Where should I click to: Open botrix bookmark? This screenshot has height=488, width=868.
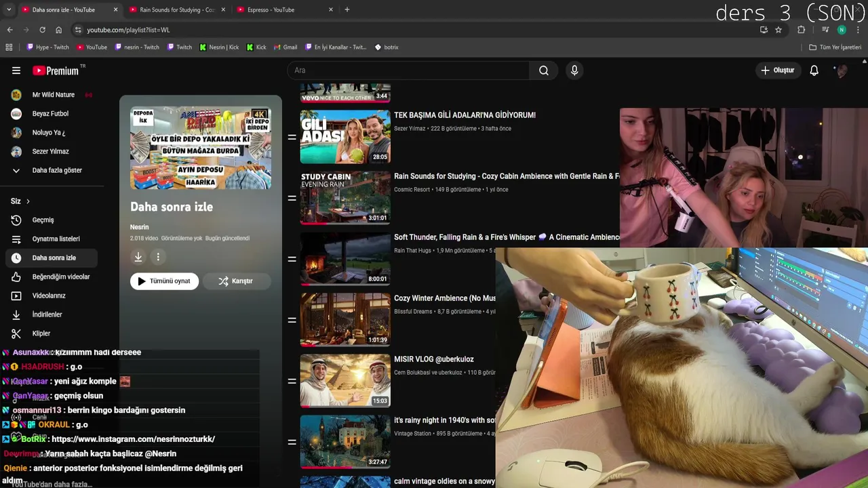pyautogui.click(x=387, y=47)
